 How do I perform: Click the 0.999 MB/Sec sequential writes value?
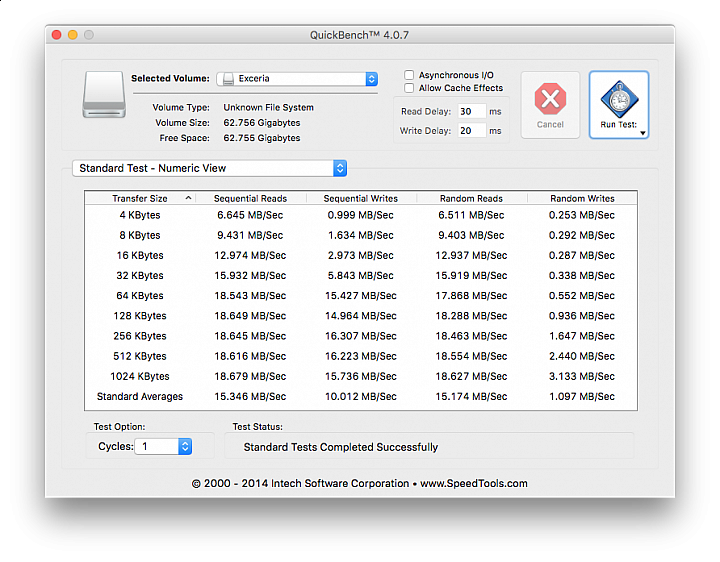click(360, 215)
